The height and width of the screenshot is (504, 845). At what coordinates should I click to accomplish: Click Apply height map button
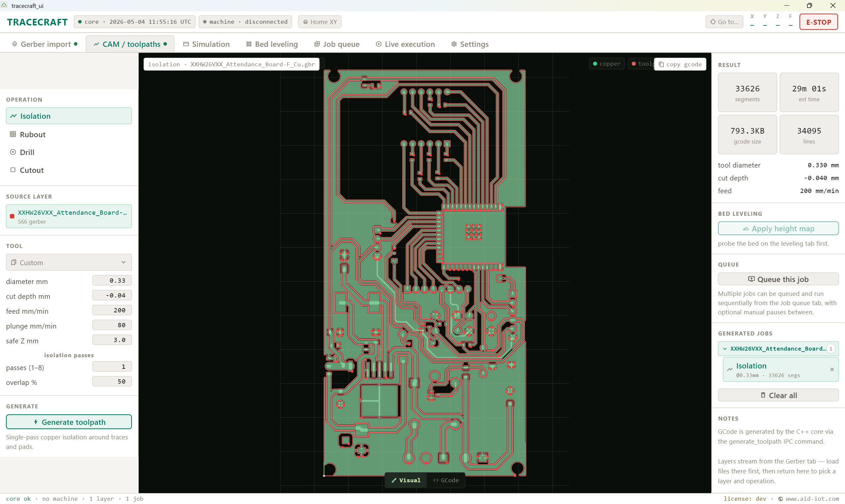click(x=778, y=229)
